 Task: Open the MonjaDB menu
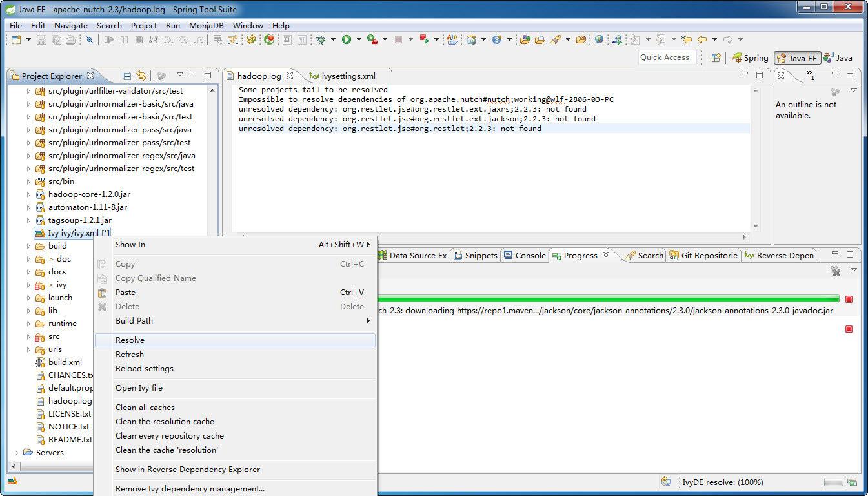pos(207,25)
